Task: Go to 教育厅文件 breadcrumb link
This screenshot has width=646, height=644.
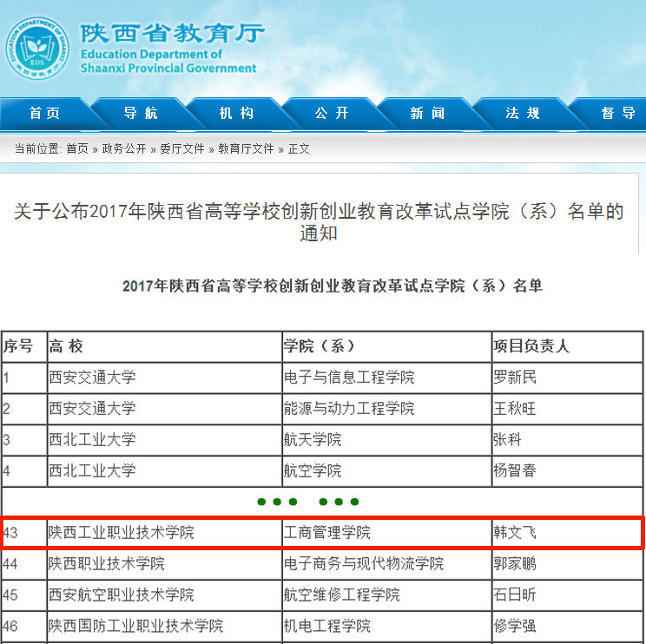Action: pos(246,149)
